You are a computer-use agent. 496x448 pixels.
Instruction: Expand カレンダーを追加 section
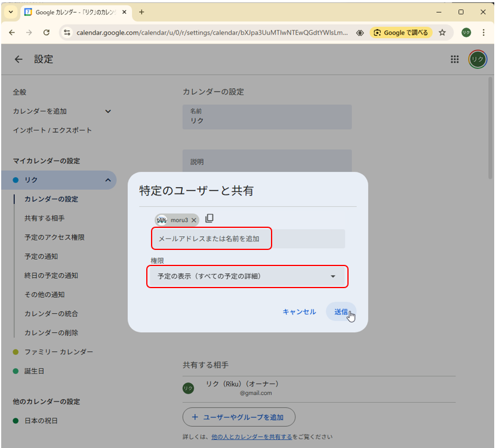108,111
